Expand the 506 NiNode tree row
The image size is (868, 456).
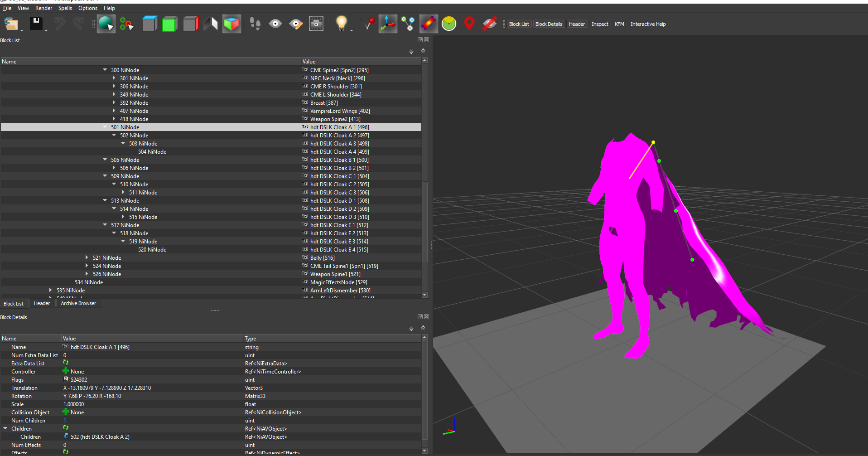[114, 168]
